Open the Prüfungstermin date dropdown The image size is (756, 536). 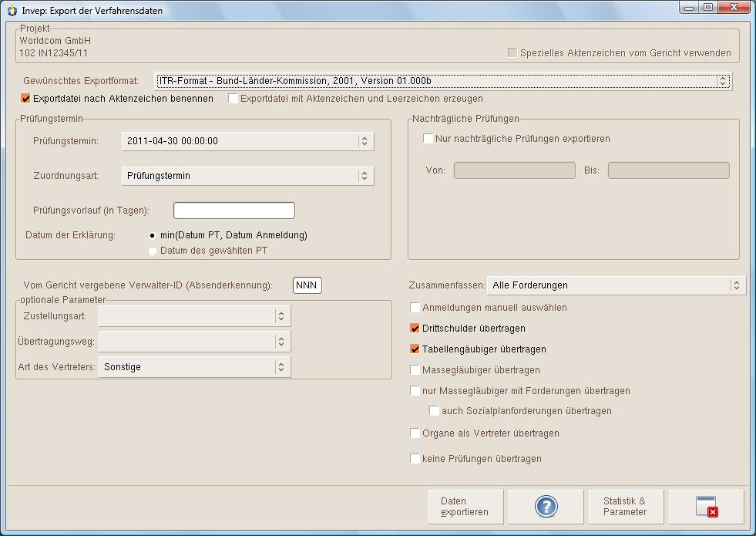tap(248, 141)
